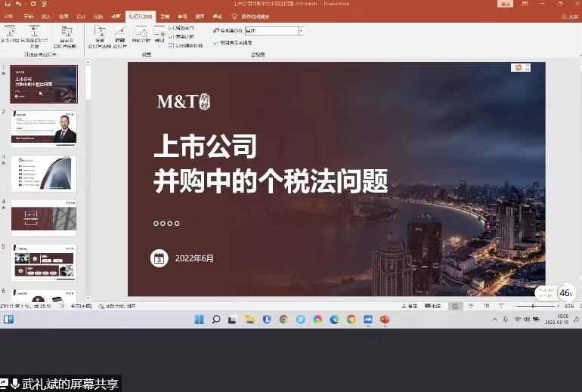Click Set Up Slide Show icon

pos(100,35)
